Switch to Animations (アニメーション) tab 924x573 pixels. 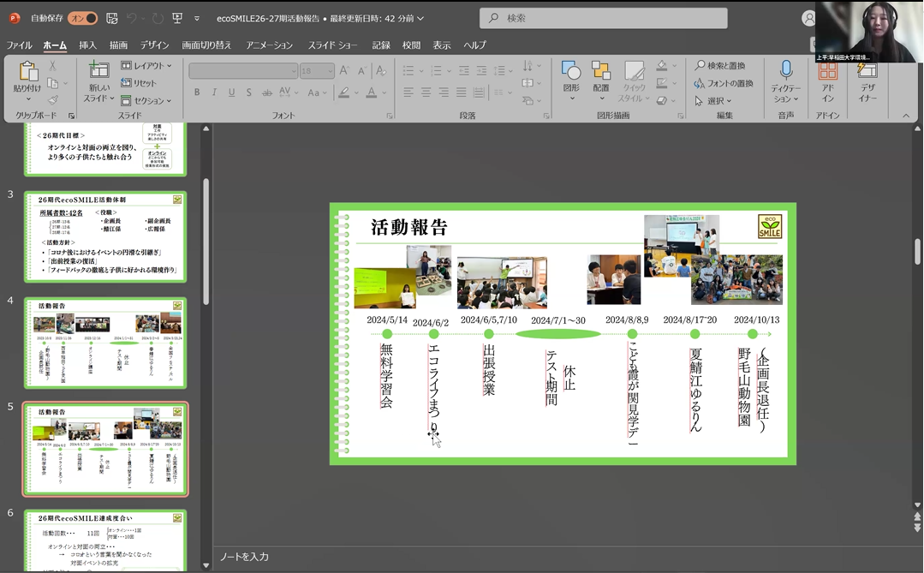click(269, 45)
